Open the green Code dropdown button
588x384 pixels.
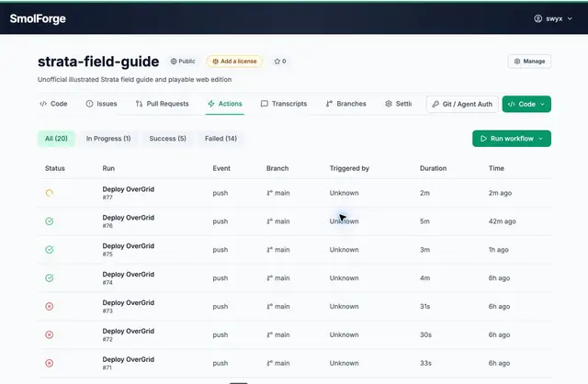click(526, 104)
